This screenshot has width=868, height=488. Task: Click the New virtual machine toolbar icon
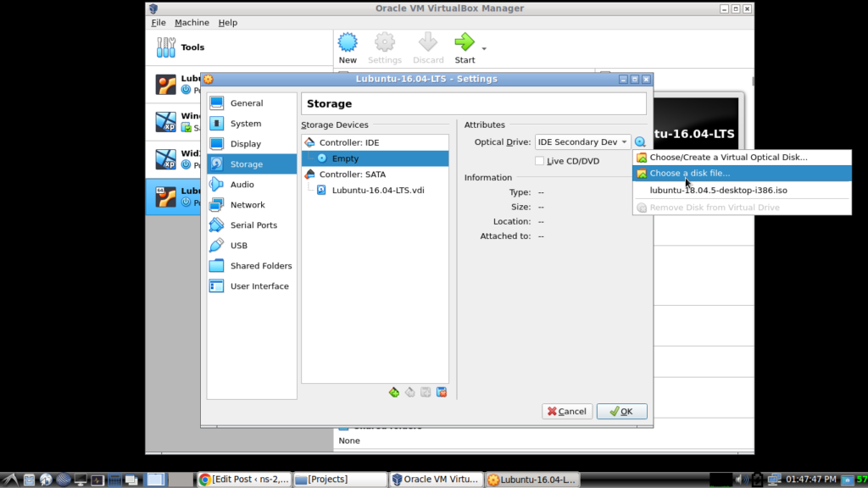(348, 42)
